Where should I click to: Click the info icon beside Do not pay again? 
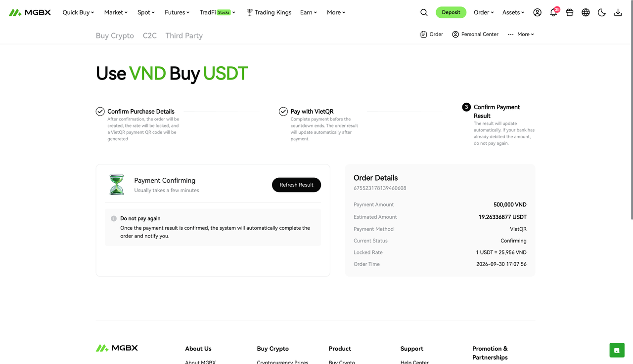tap(114, 218)
